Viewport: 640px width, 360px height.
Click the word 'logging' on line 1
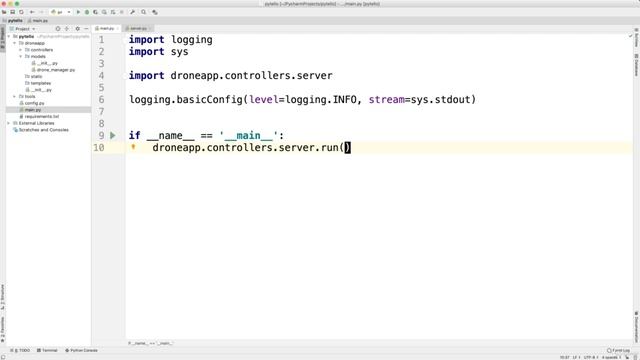pyautogui.click(x=191, y=40)
